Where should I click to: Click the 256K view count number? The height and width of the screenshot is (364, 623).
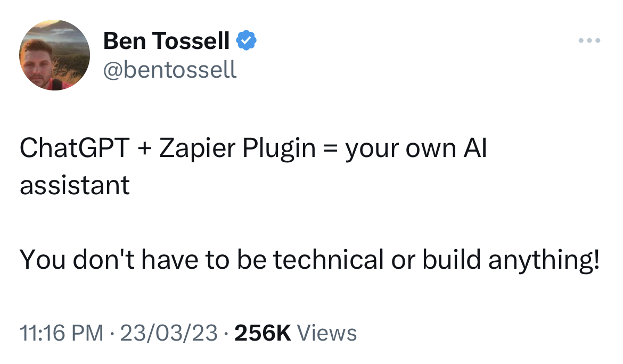point(263,333)
